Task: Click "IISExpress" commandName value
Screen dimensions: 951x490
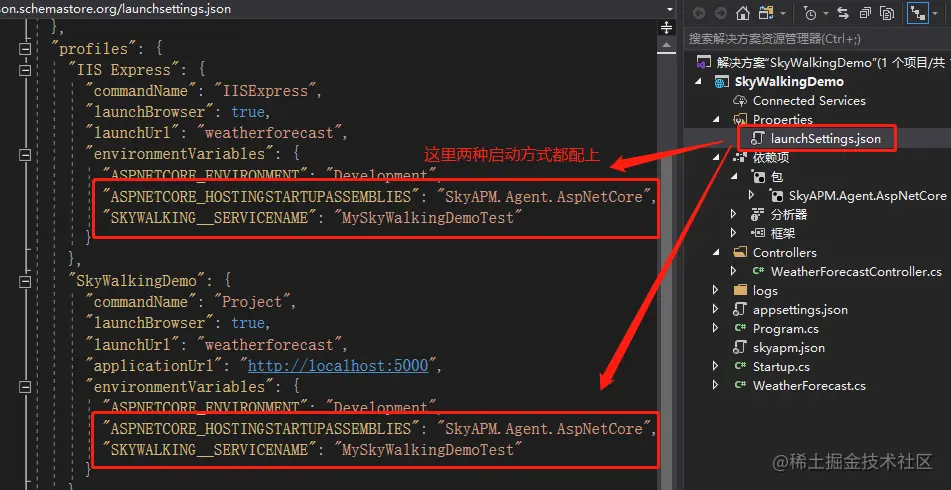Action: point(266,91)
